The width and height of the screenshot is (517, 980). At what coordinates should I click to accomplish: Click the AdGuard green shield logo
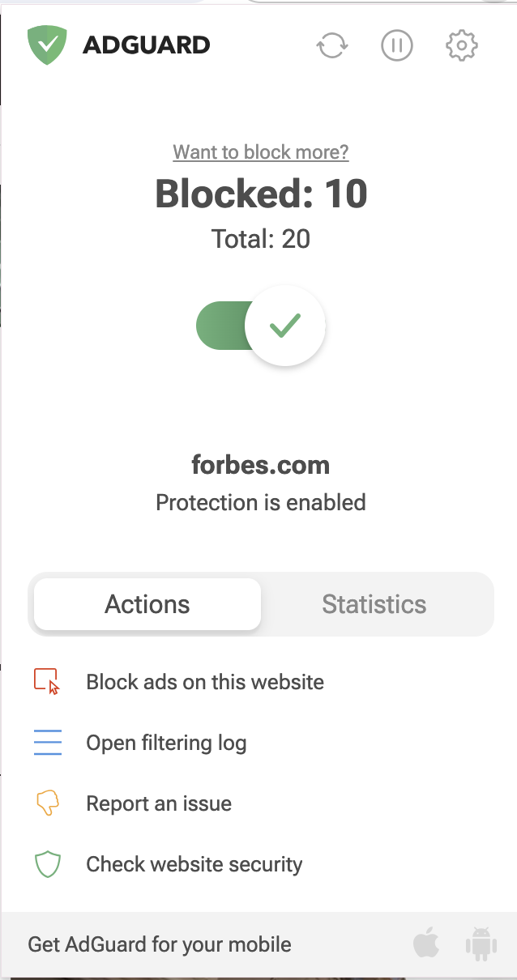tap(47, 45)
